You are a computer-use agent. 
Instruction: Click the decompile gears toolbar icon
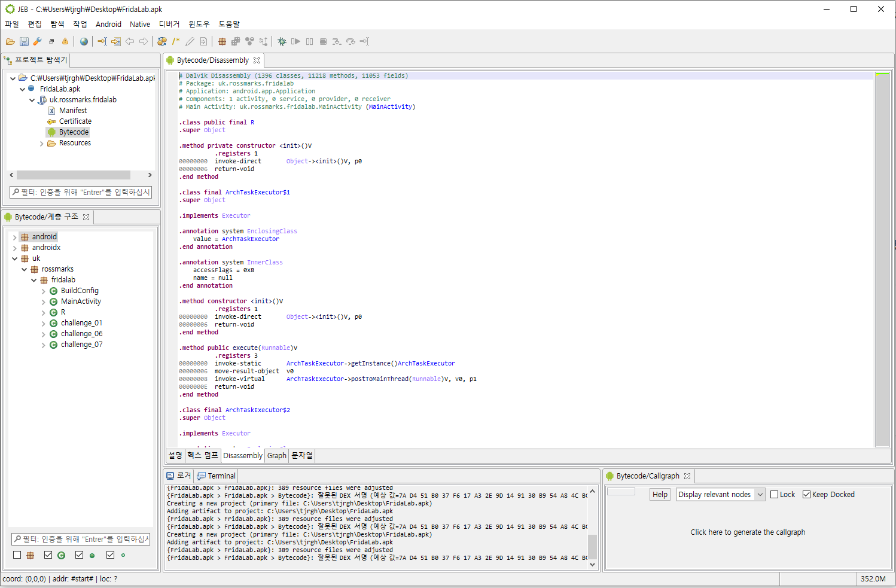point(162,41)
